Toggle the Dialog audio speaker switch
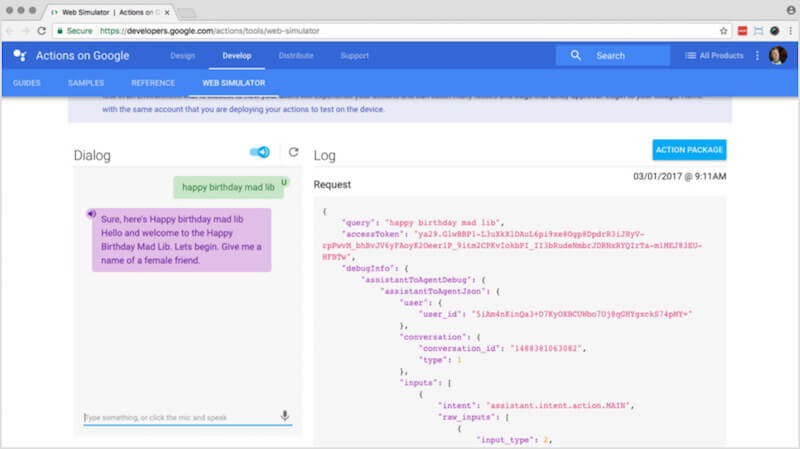Viewport: 800px width, 449px height. click(x=260, y=152)
